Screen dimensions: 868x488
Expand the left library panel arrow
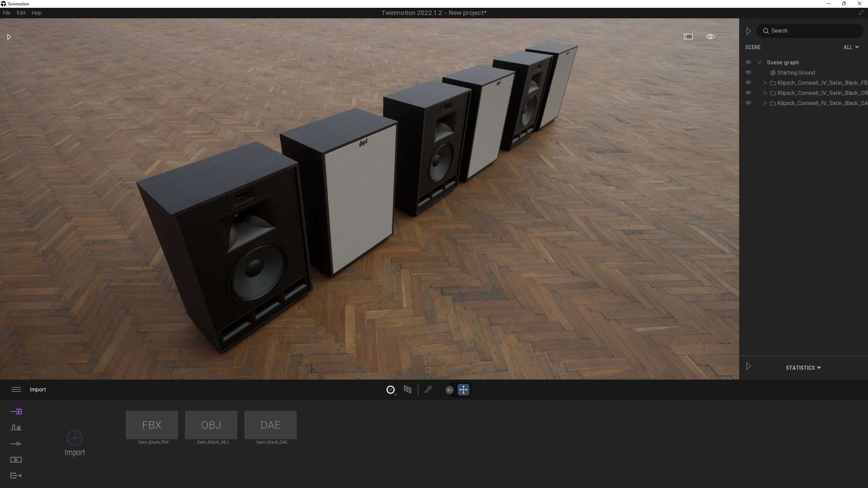click(x=9, y=37)
